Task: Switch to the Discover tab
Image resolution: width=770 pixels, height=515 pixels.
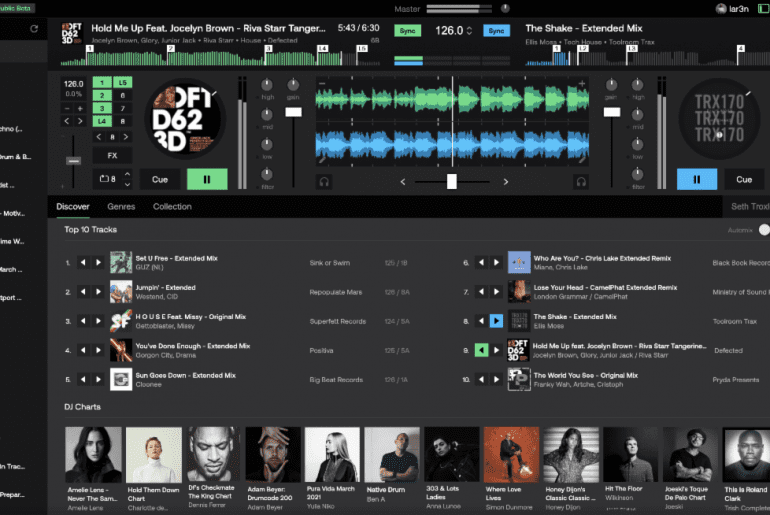Action: pyautogui.click(x=73, y=207)
